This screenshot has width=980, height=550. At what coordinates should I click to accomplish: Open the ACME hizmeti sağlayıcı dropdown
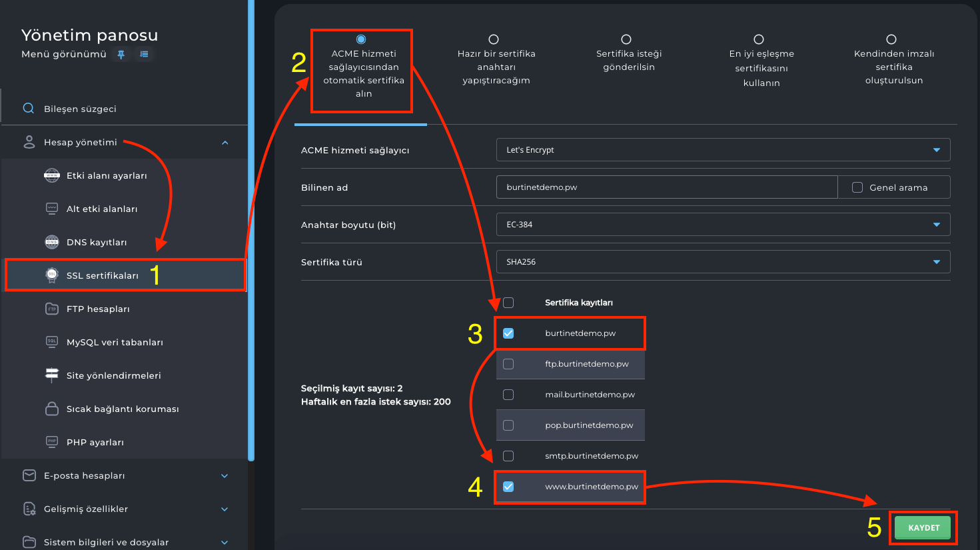(723, 150)
